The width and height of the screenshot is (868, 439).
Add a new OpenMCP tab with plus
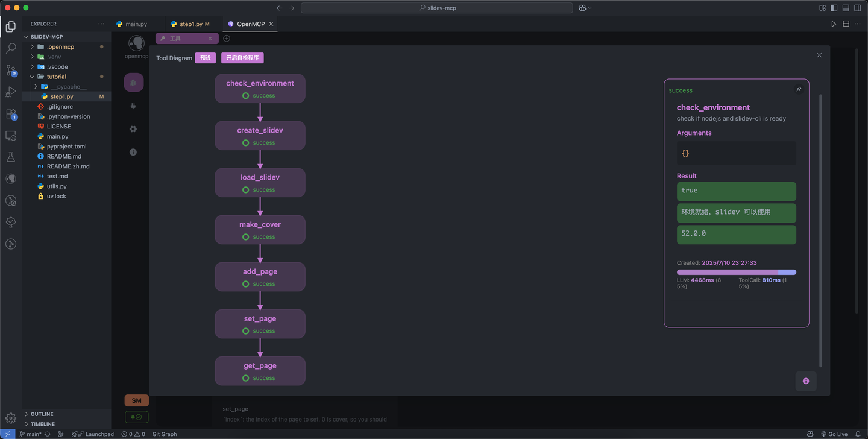227,39
